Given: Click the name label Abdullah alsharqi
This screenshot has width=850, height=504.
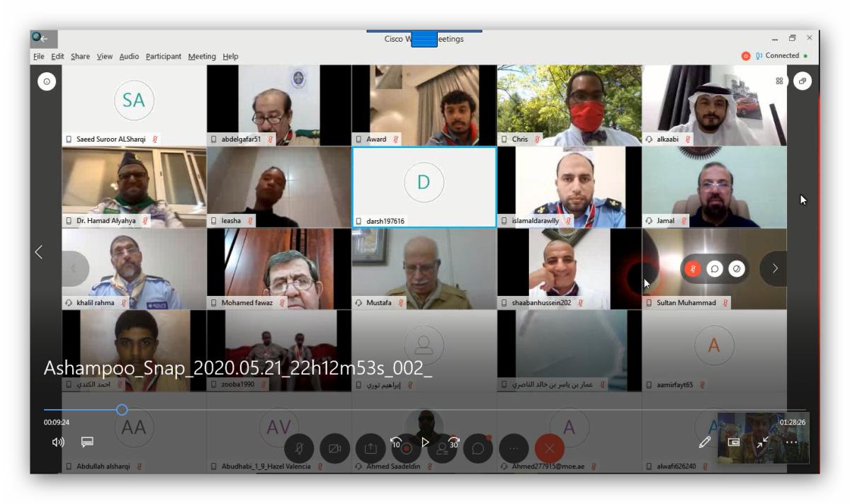Looking at the screenshot, I should tap(103, 466).
